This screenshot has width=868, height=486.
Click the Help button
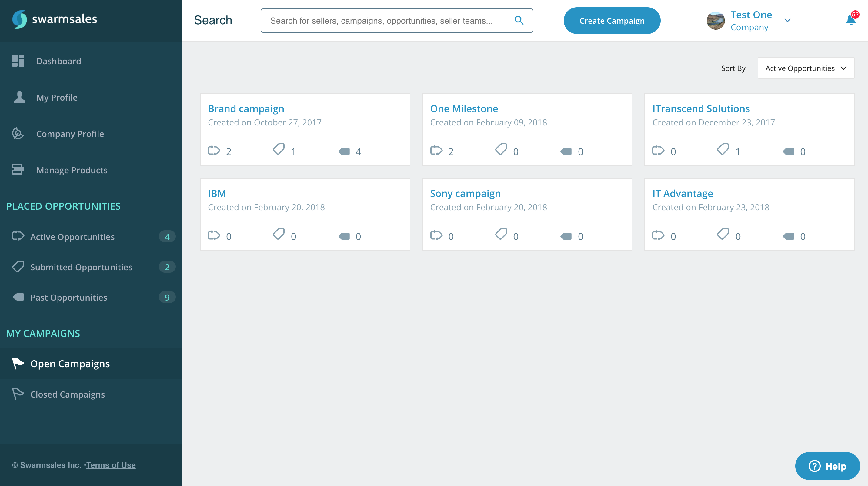coord(827,466)
